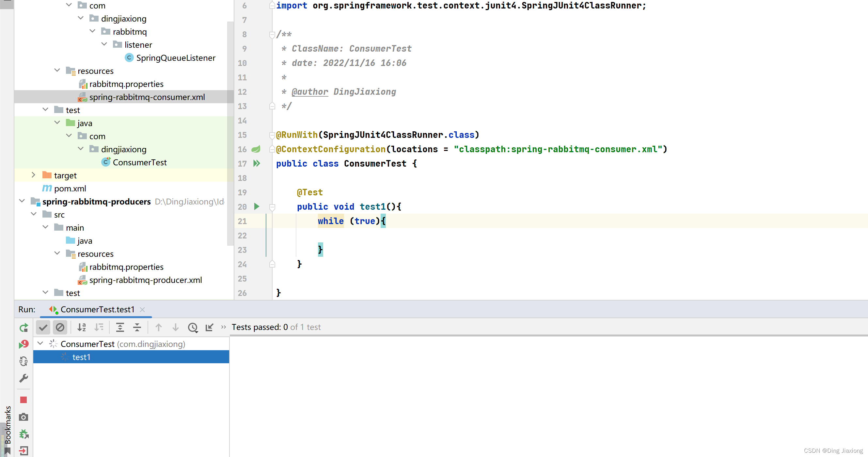868x457 pixels.
Task: Run test1 from gutter arrow on line 20
Action: click(x=257, y=207)
